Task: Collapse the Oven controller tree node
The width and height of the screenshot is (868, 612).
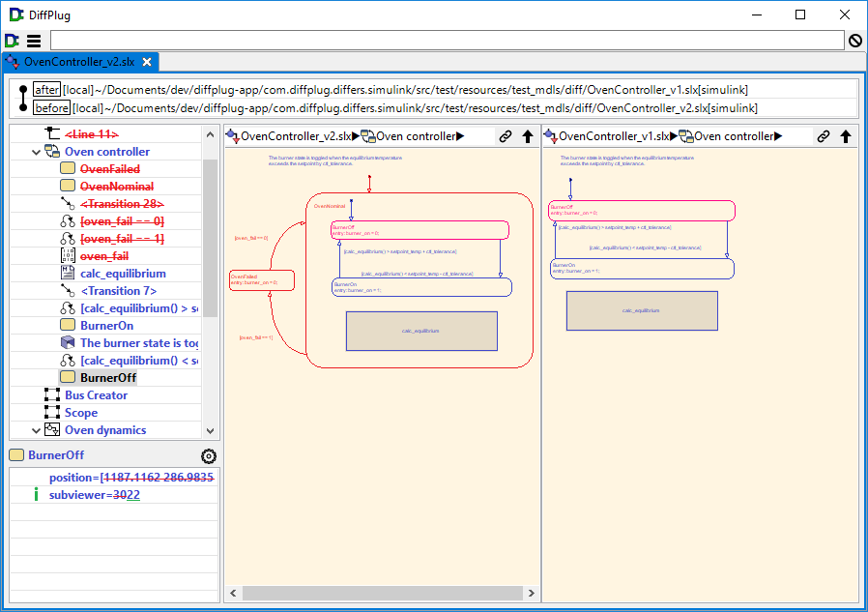Action: coord(36,152)
